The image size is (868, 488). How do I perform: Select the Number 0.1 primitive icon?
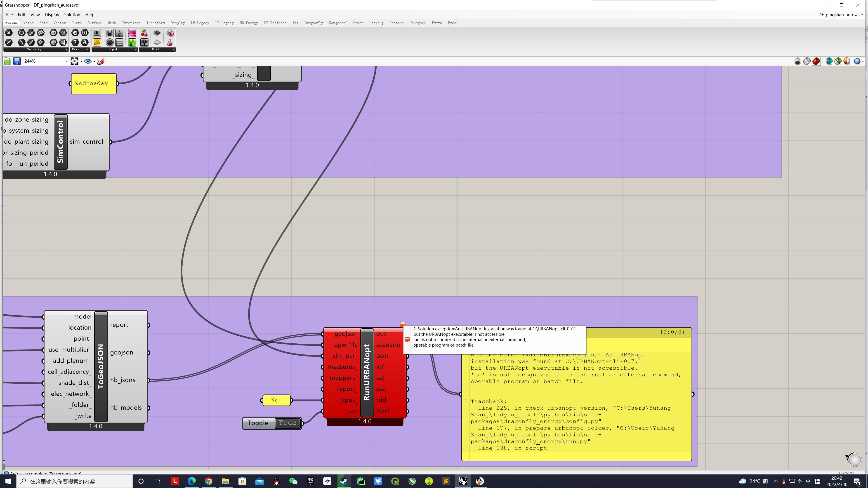85,33
